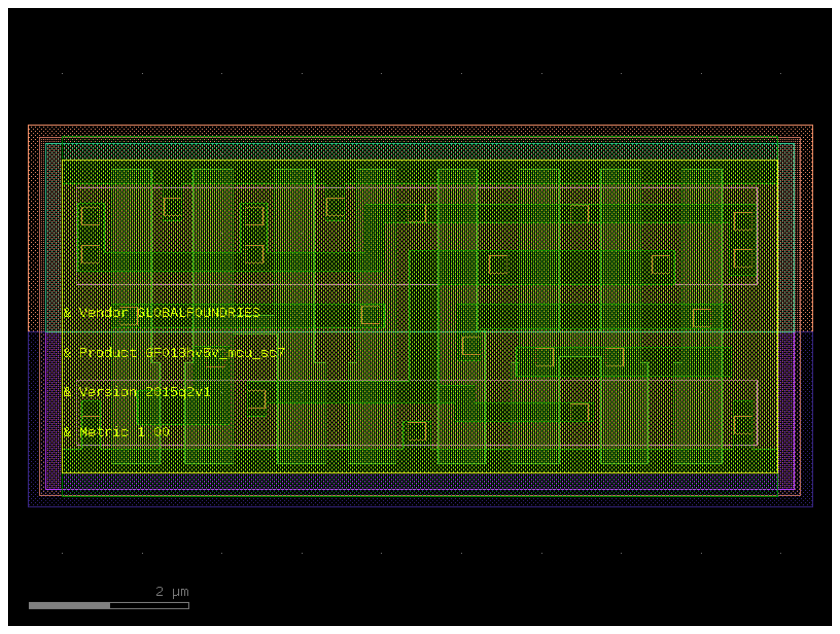Pick the "& Version 2015q2v1" annotation
The height and width of the screenshot is (634, 840).
[x=137, y=392]
